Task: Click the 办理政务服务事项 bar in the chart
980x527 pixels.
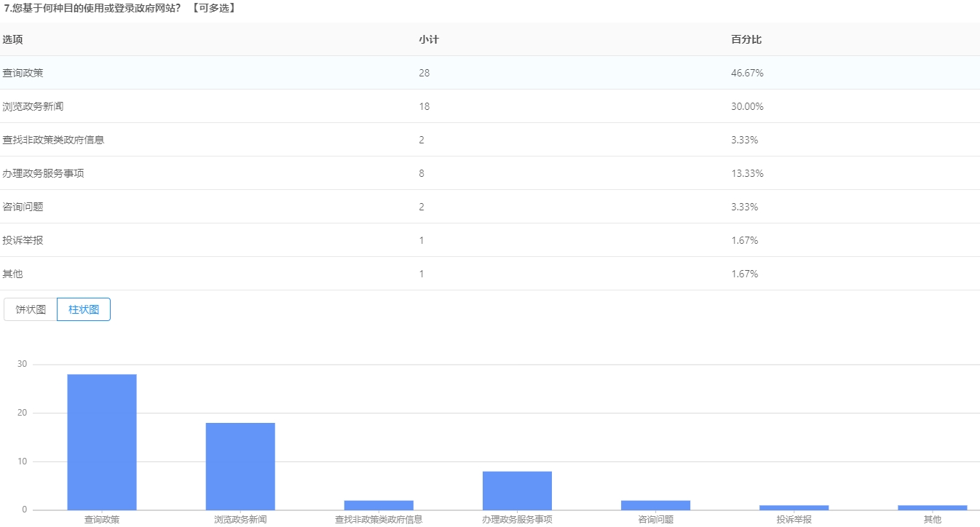Action: [517, 491]
